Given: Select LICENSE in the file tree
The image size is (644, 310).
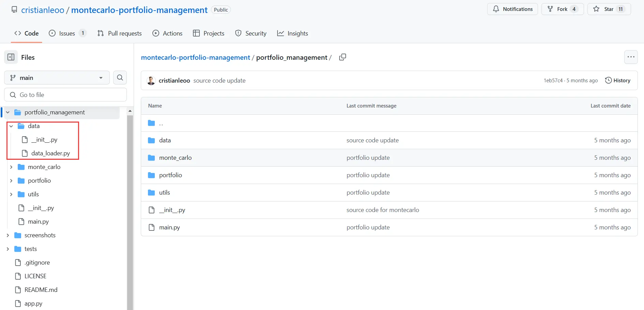Looking at the screenshot, I should (x=35, y=276).
